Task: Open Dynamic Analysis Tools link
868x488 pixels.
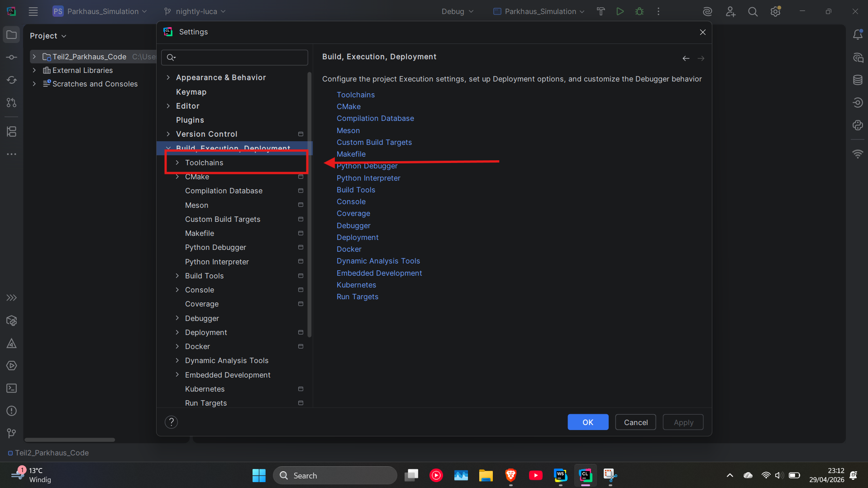Action: click(x=378, y=261)
